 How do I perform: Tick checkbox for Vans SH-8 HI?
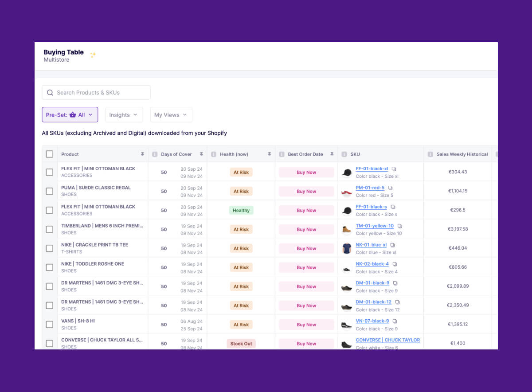pyautogui.click(x=50, y=325)
